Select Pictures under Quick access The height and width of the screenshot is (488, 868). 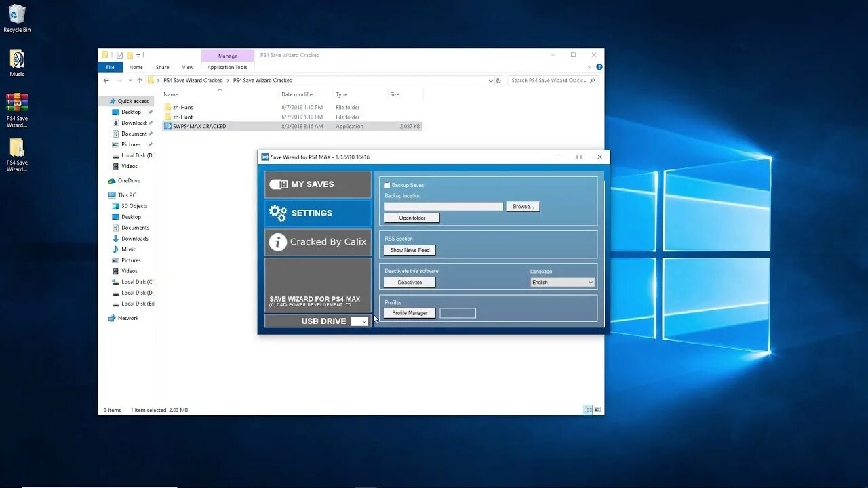pyautogui.click(x=131, y=144)
